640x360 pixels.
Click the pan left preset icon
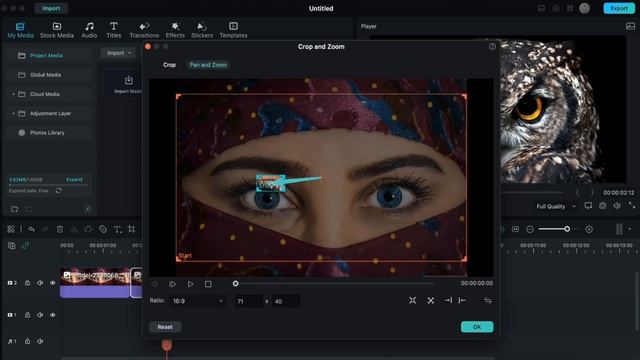[x=462, y=300]
